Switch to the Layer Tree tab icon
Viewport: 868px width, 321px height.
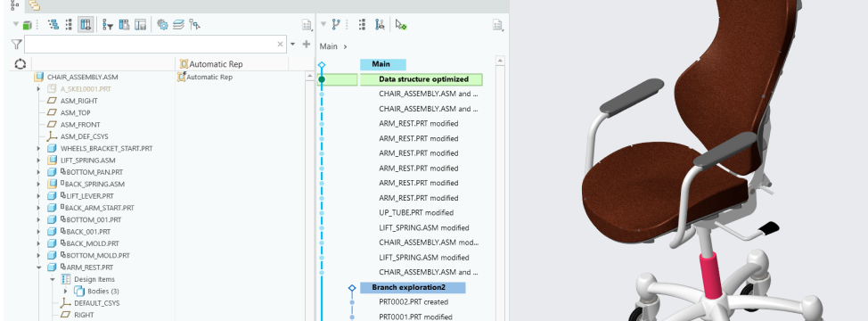(34, 5)
